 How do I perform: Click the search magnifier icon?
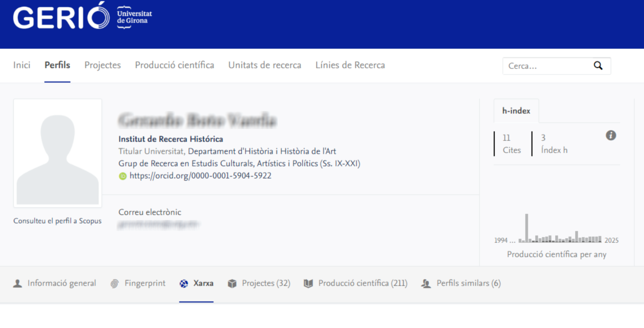tap(598, 65)
